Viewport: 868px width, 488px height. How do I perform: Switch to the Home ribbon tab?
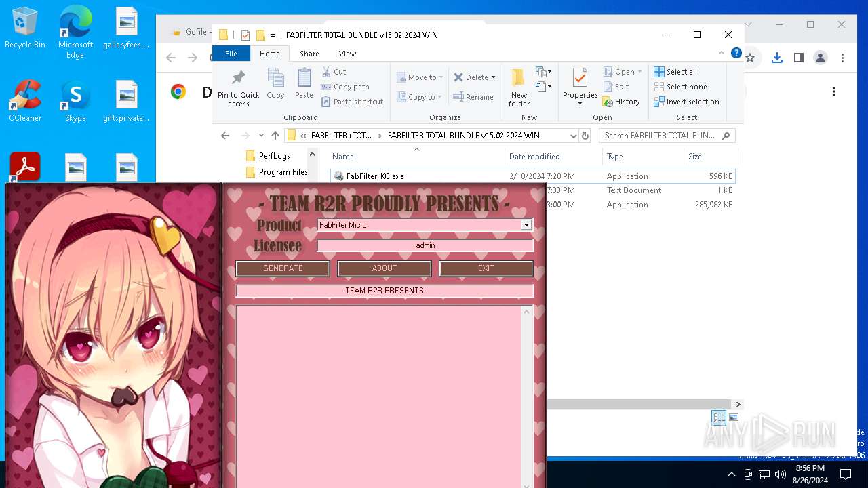click(x=270, y=54)
